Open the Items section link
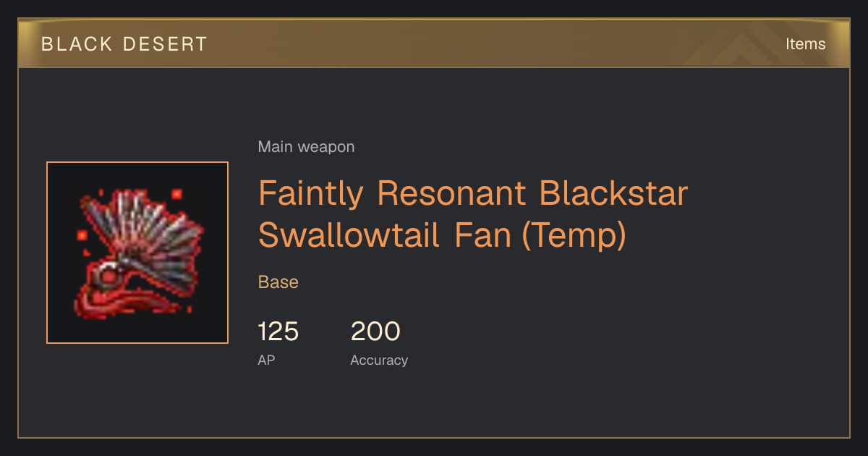This screenshot has width=868, height=456. tap(805, 43)
